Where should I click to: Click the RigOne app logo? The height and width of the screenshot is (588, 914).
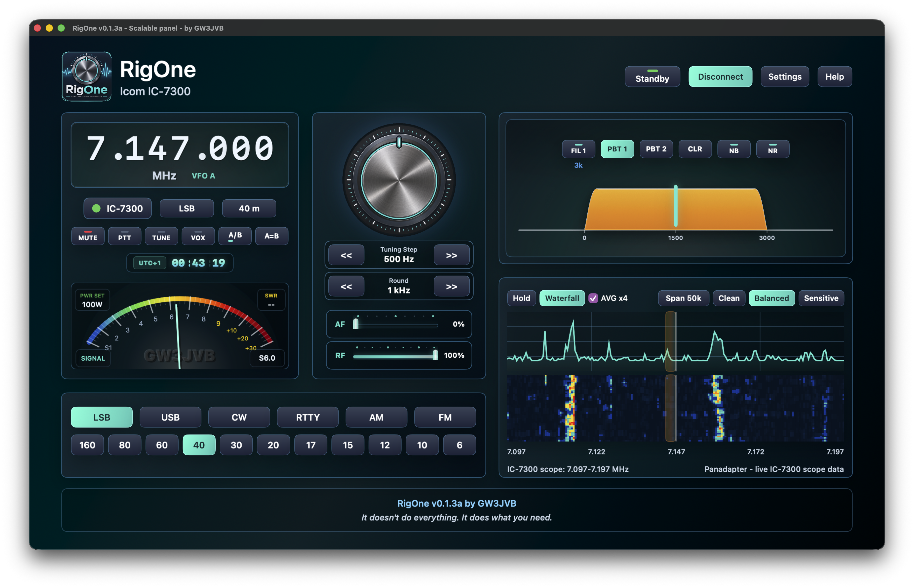click(x=87, y=76)
